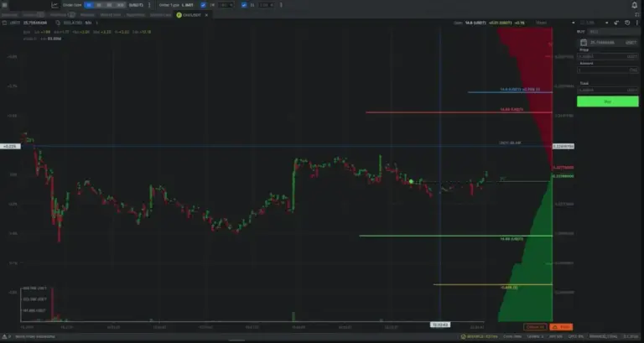This screenshot has height=343, width=644.
Task: Click the Close All button
Action: [x=535, y=327]
